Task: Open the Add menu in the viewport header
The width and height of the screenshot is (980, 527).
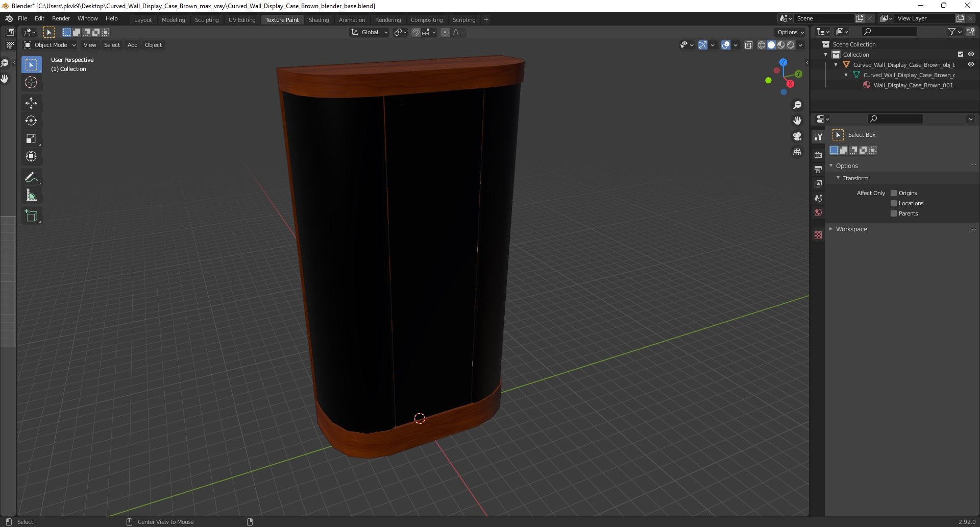Action: point(132,45)
